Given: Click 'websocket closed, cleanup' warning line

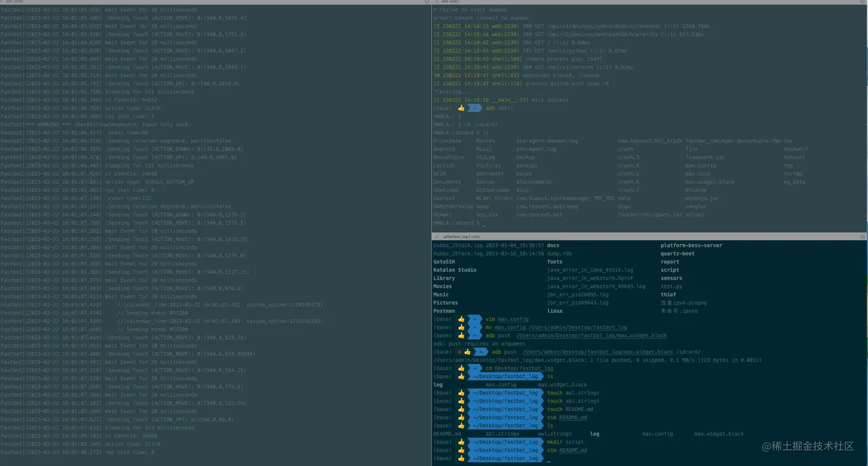Looking at the screenshot, I should (x=516, y=75).
